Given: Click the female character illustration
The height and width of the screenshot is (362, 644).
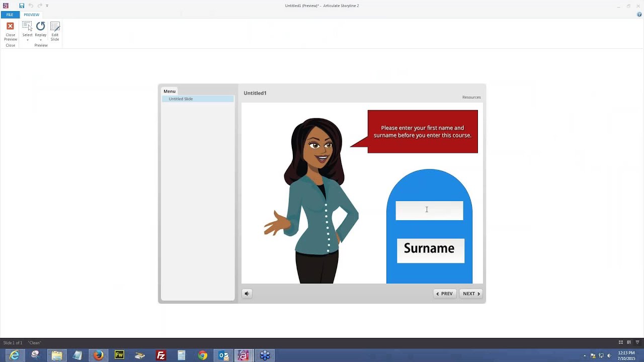Looking at the screenshot, I should point(311,201).
